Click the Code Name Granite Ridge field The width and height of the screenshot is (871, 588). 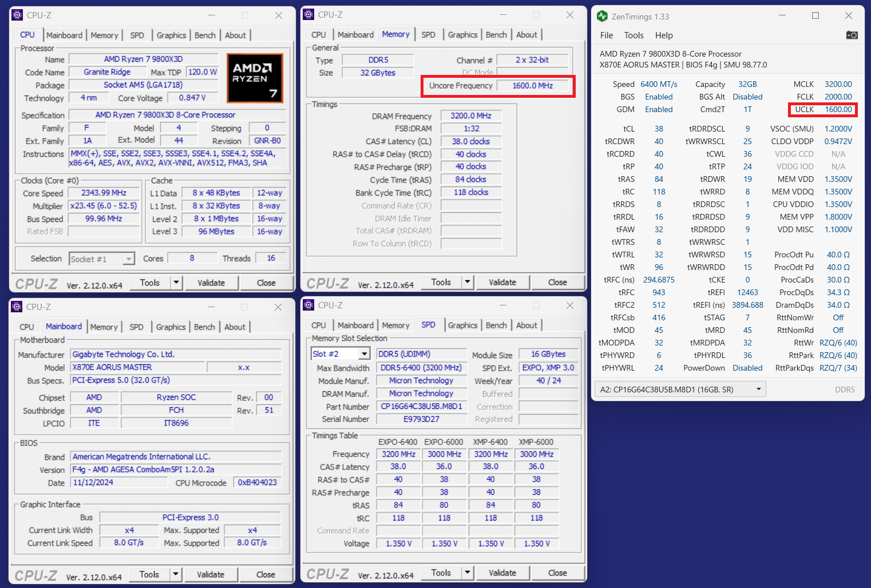(107, 72)
